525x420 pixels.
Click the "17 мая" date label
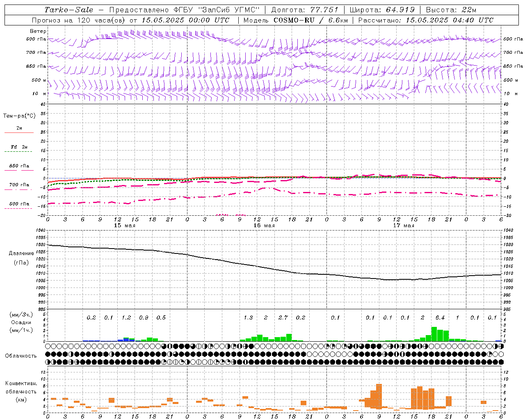tap(404, 226)
